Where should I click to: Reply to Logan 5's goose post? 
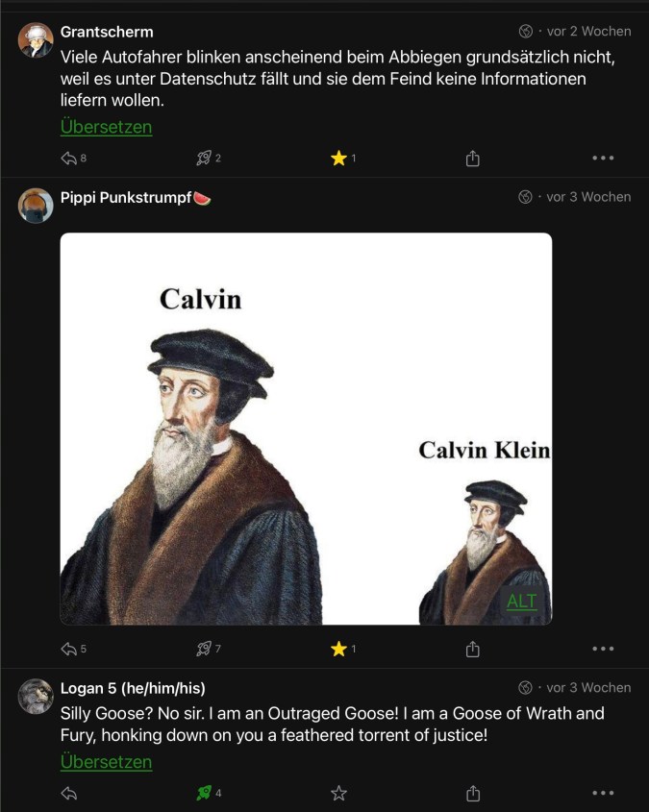click(x=69, y=794)
